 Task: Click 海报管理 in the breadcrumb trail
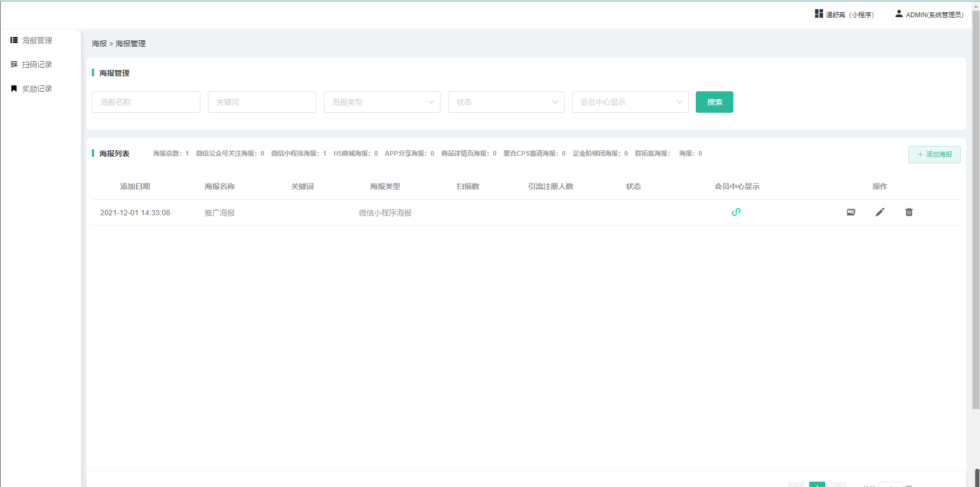tap(131, 43)
